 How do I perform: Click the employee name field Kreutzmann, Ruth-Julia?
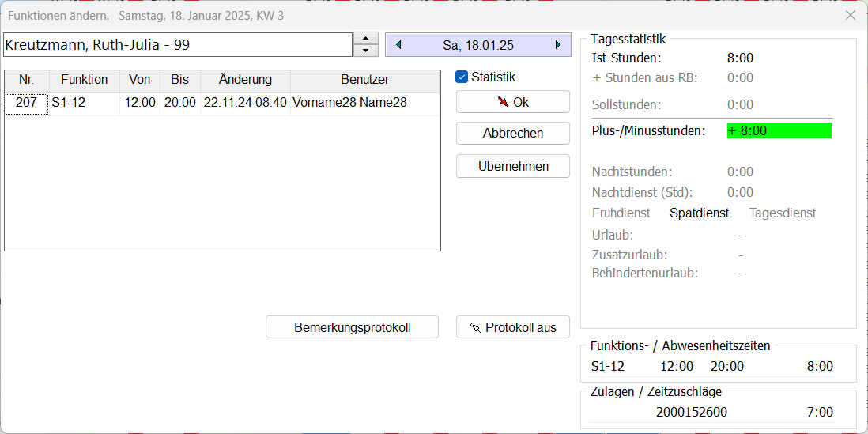[x=177, y=45]
